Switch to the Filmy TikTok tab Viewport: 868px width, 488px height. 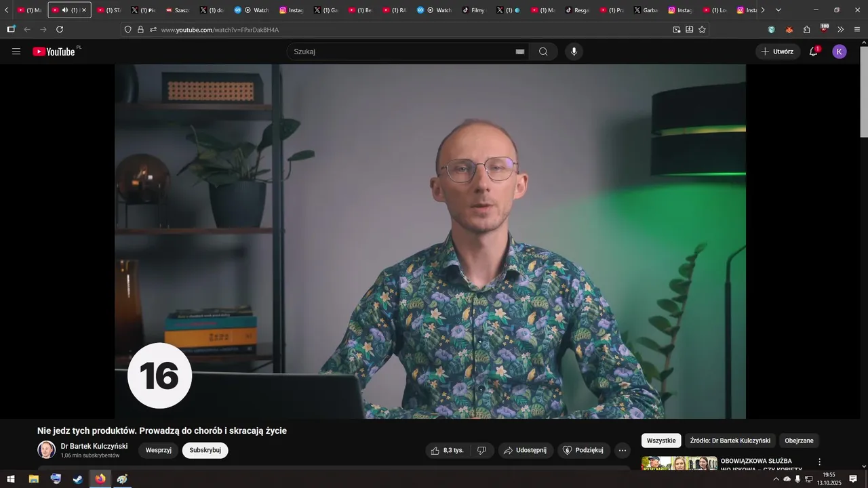pos(474,10)
